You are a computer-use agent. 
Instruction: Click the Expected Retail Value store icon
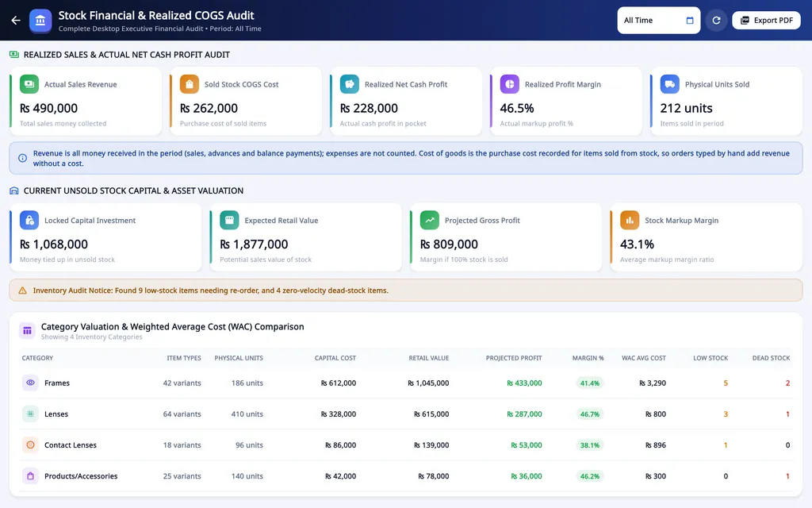[x=229, y=221]
